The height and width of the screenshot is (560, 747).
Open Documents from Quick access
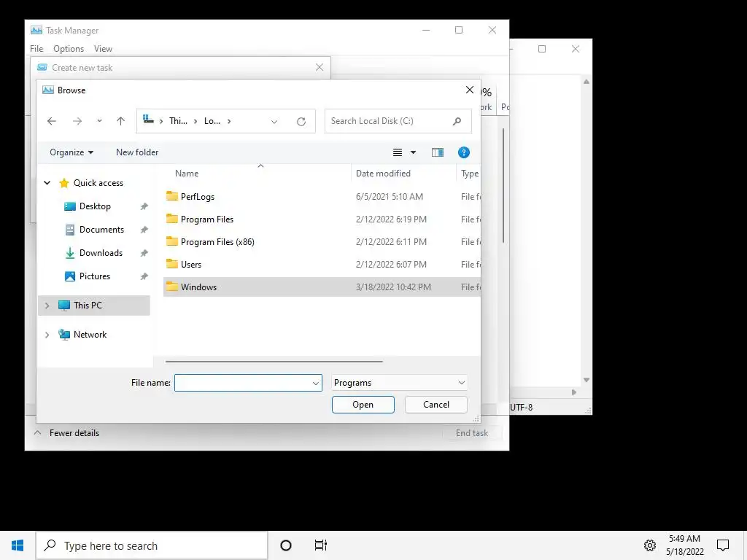pyautogui.click(x=101, y=230)
